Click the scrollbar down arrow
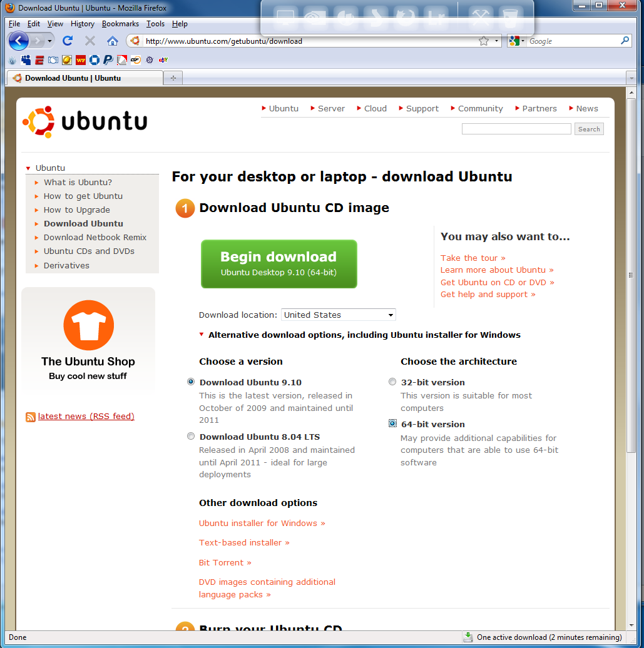This screenshot has height=648, width=644. coord(631,625)
